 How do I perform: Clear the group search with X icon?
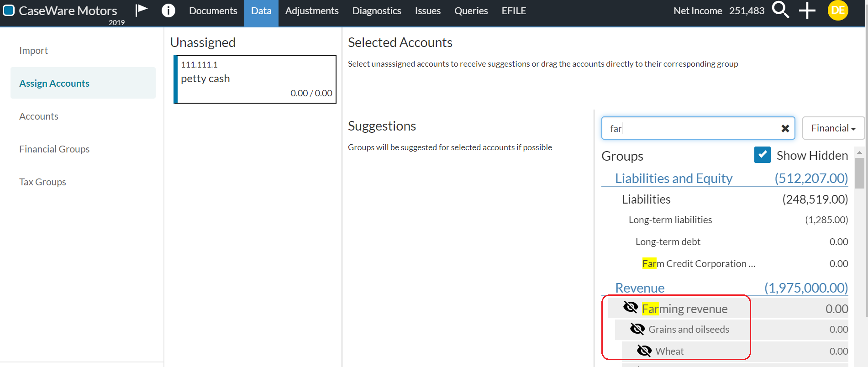coord(785,129)
